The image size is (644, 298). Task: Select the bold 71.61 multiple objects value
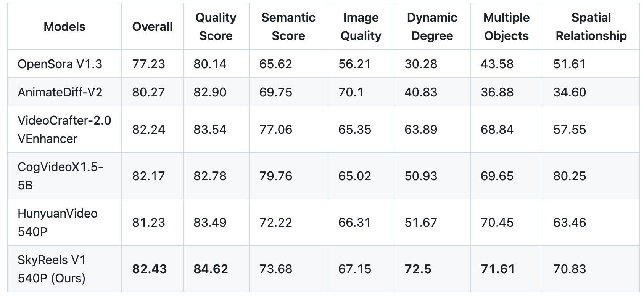497,269
